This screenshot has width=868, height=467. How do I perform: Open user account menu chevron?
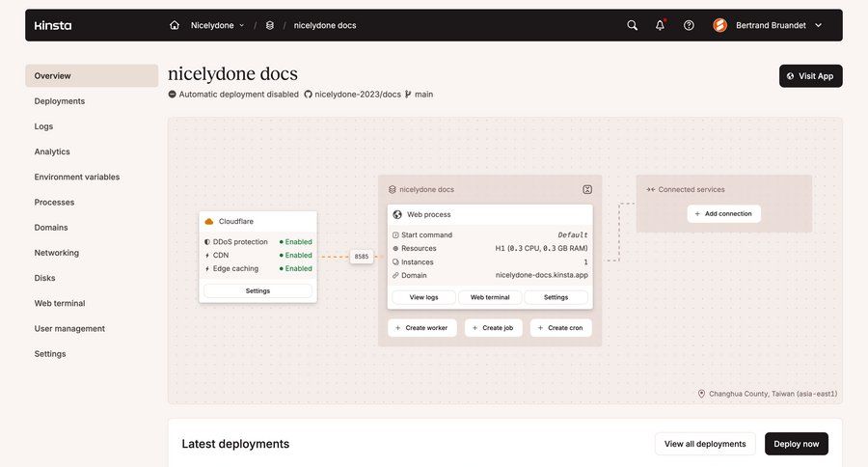(819, 25)
